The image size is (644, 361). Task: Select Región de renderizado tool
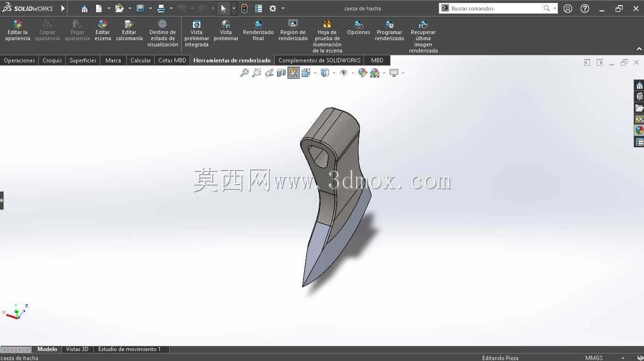pos(293,31)
